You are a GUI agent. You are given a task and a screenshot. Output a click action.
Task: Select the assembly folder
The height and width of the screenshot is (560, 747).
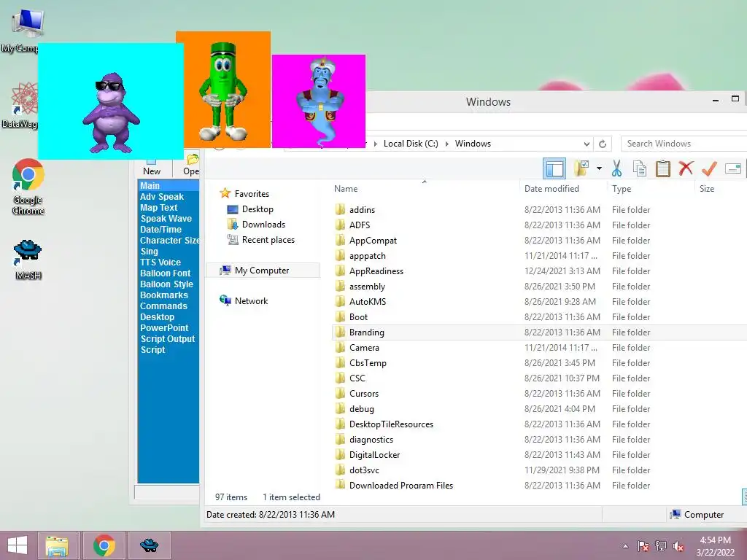367,286
